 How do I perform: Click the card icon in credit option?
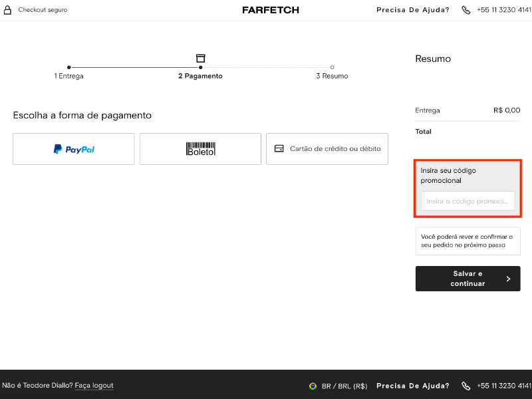(x=279, y=148)
